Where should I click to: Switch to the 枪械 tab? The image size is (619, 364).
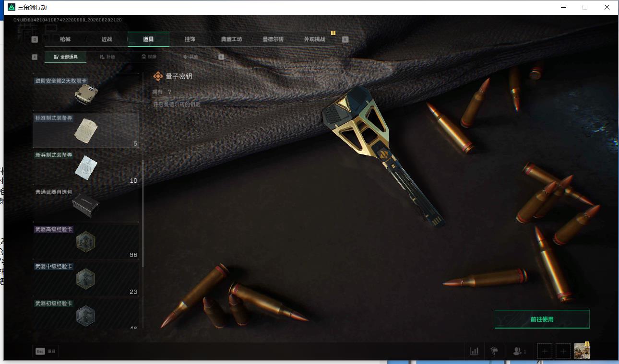coord(65,39)
